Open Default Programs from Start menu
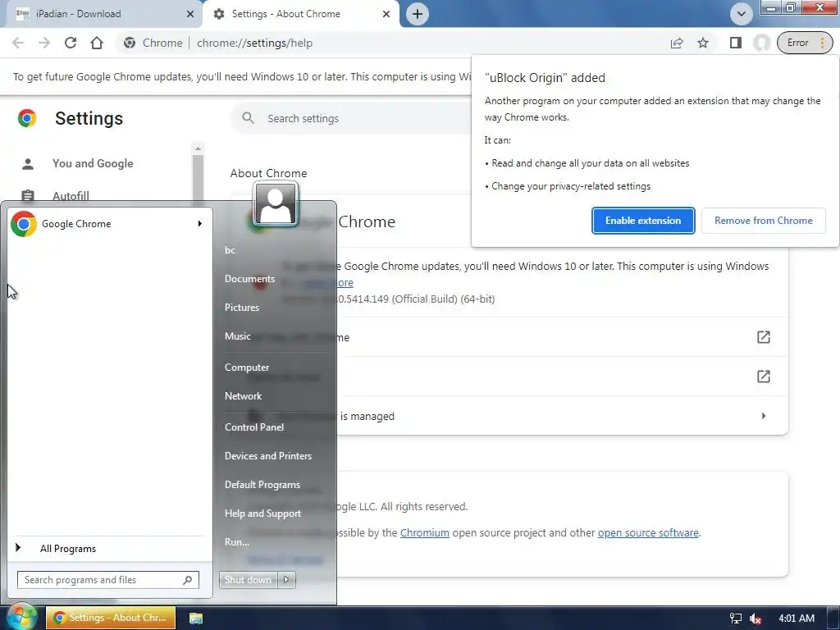Image resolution: width=840 pixels, height=630 pixels. tap(262, 485)
